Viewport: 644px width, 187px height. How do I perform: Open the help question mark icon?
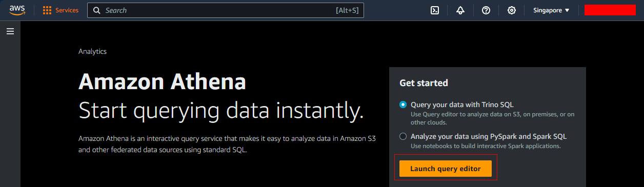click(486, 10)
